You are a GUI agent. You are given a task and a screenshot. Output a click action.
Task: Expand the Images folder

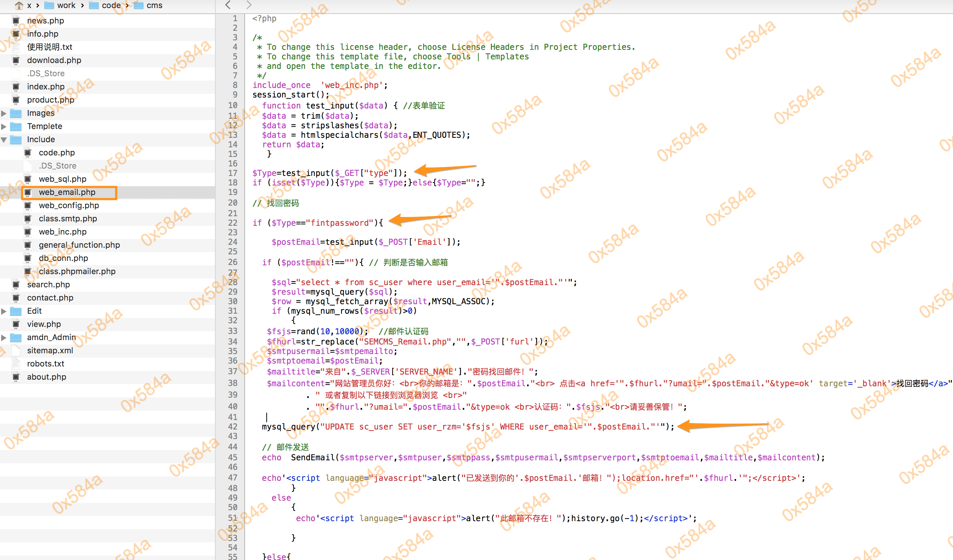tap(4, 113)
